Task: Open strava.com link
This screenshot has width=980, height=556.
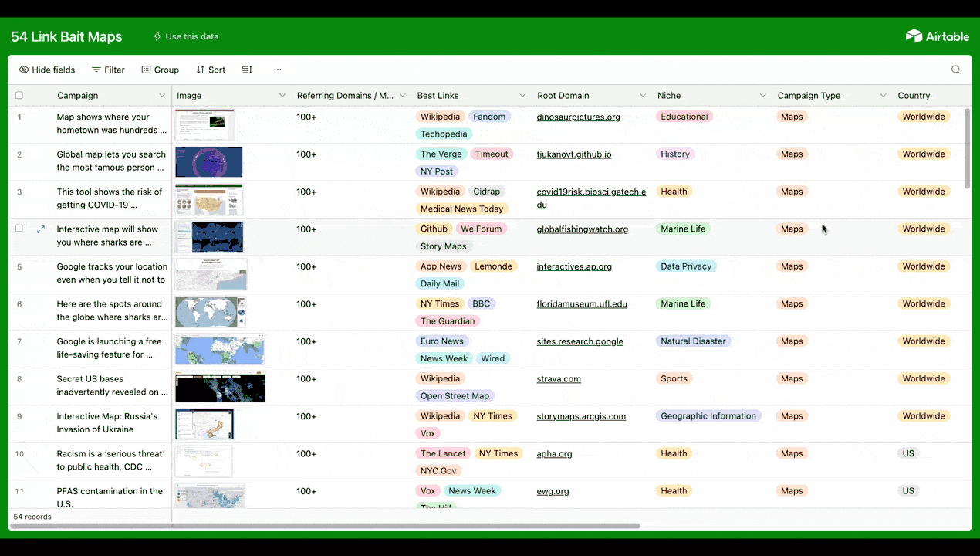Action: (559, 379)
